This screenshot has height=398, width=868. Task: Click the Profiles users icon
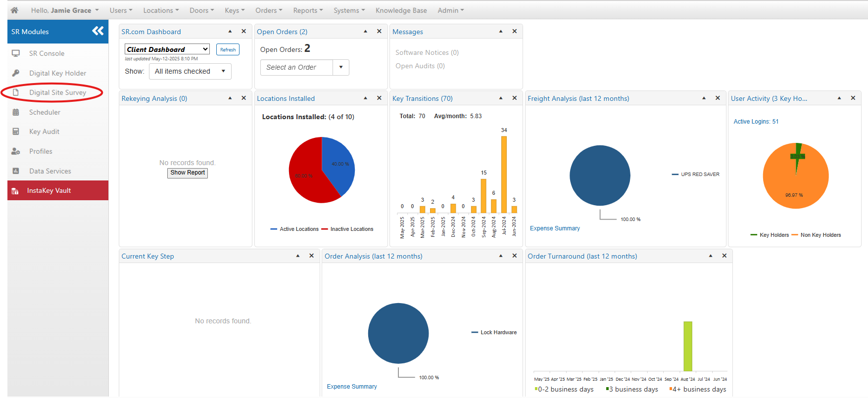tap(16, 151)
